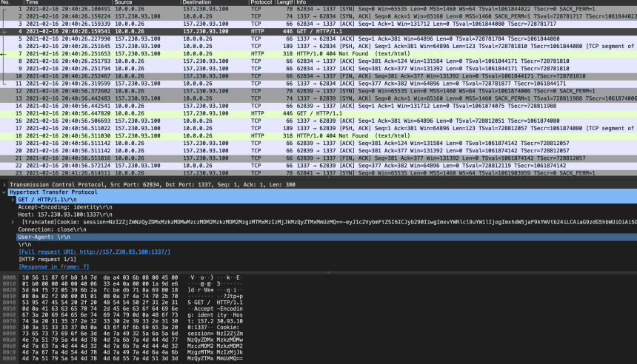This screenshot has height=364, width=637.
Task: Select packet 20 in the packet list
Action: pyautogui.click(x=318, y=150)
